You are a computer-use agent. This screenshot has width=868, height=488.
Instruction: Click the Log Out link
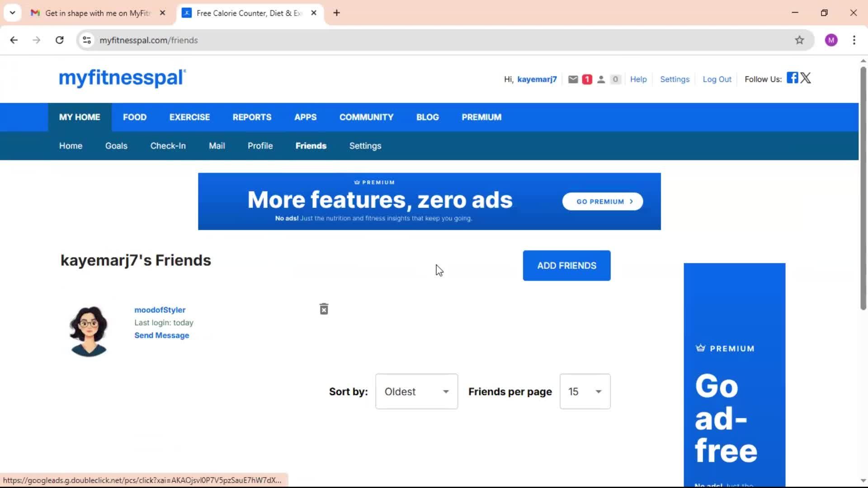pos(717,80)
